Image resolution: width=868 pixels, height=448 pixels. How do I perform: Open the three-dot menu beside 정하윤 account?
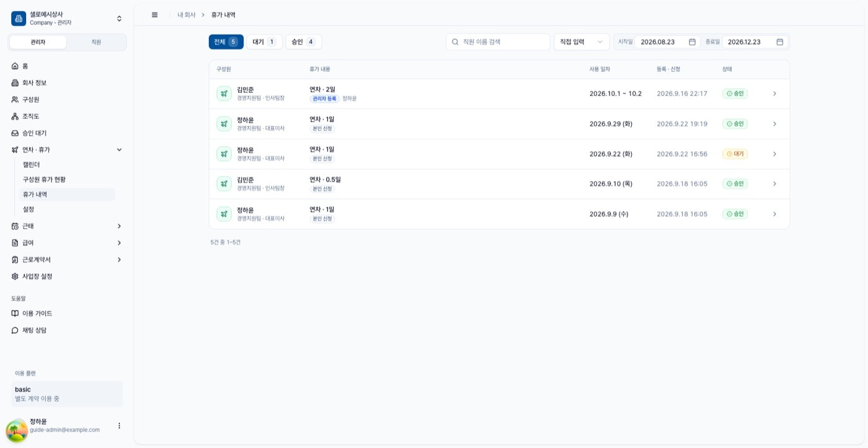pyautogui.click(x=119, y=426)
